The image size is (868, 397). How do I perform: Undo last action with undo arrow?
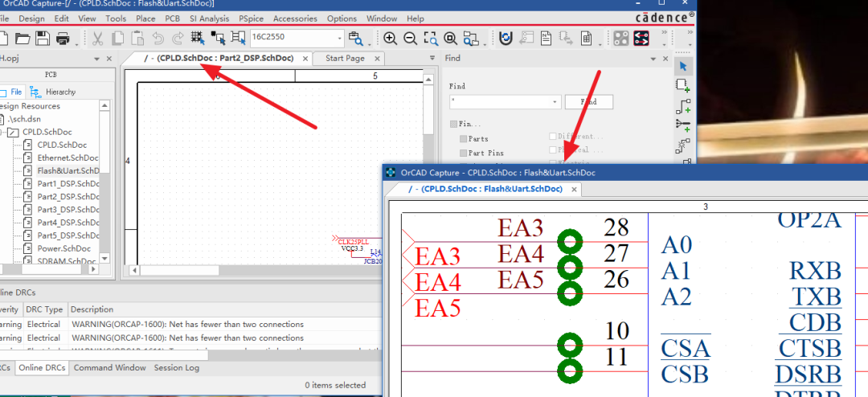(x=158, y=39)
